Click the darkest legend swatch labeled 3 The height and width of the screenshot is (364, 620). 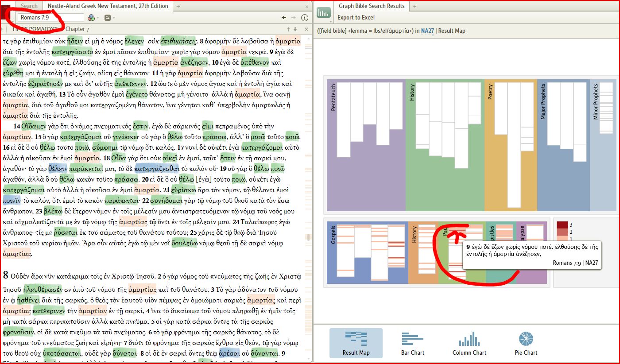(x=562, y=225)
